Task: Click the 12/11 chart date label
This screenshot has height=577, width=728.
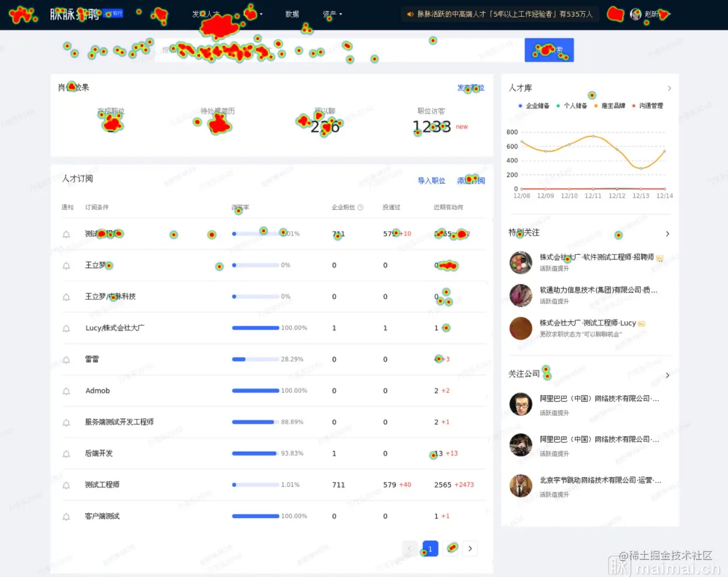Action: [x=593, y=196]
